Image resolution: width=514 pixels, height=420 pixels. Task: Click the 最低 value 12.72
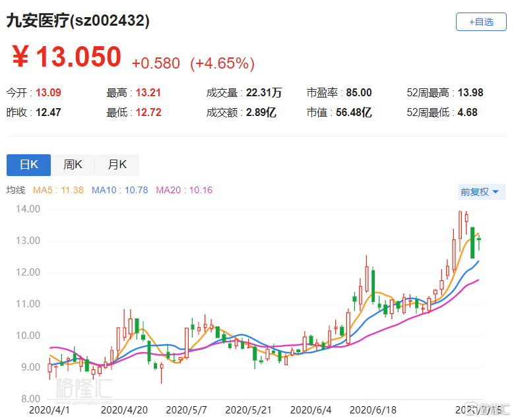[148, 112]
